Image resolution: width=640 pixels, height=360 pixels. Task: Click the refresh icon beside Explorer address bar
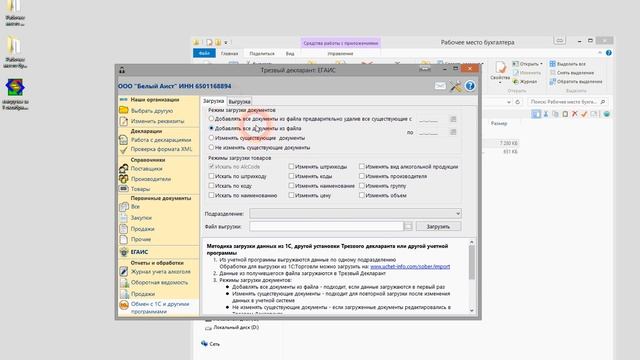point(518,102)
